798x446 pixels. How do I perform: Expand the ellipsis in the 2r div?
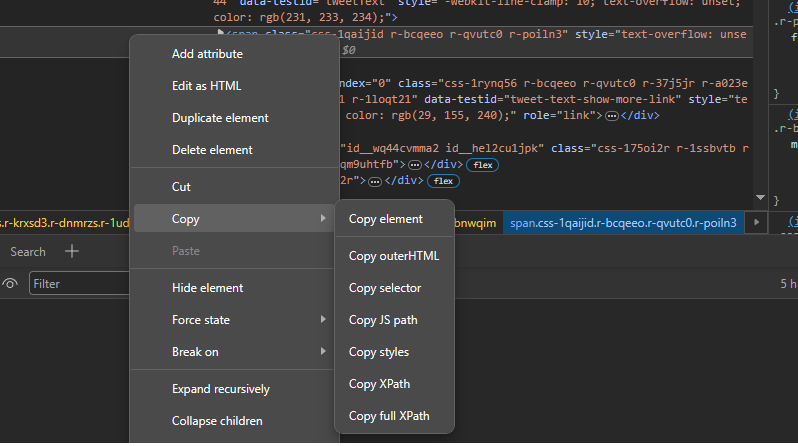[375, 182]
